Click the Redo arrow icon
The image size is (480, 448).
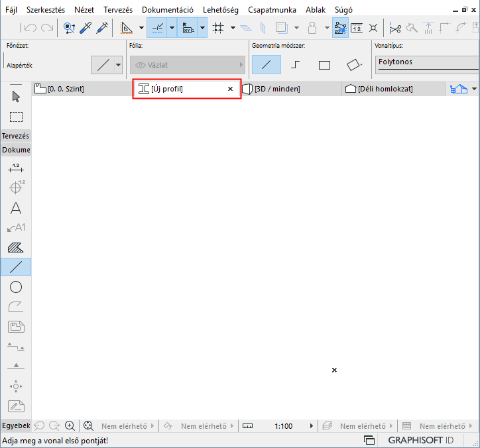pyautogui.click(x=47, y=28)
